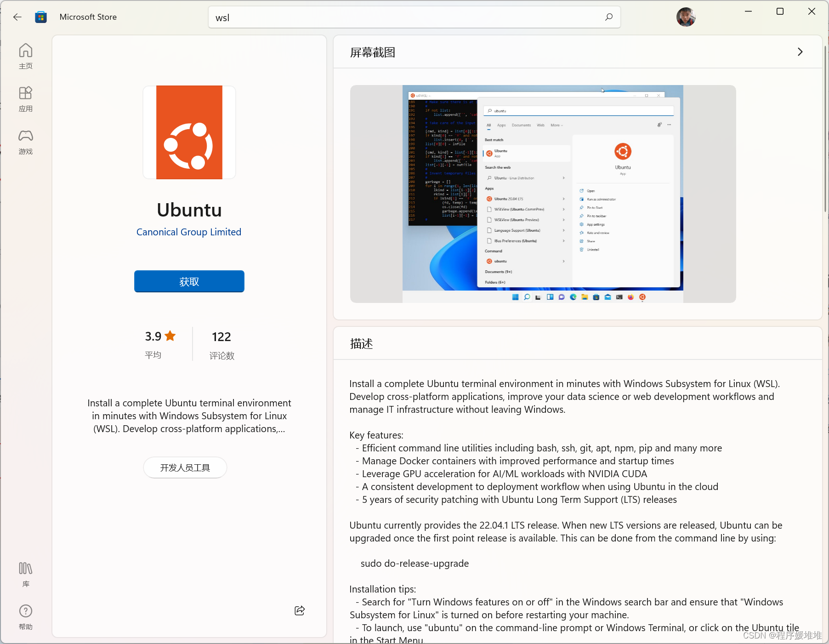Screen dimensions: 829x644
Task: Click the Microsoft Store logo icon
Action: [x=41, y=17]
